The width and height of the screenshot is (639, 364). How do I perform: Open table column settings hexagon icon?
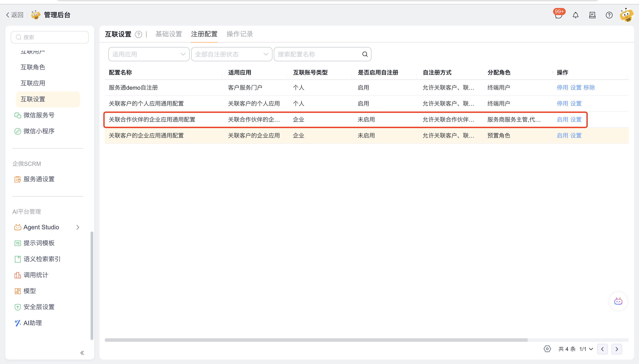coord(547,349)
